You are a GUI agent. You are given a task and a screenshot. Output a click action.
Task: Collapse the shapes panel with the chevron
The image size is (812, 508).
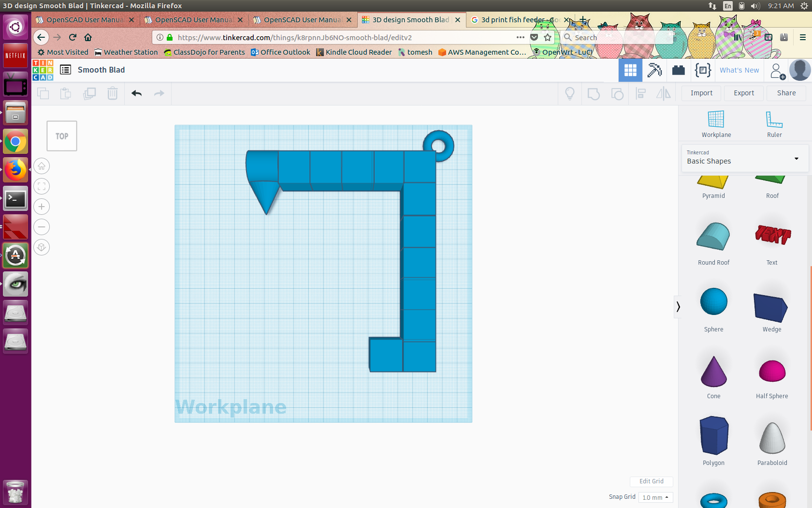(x=678, y=307)
